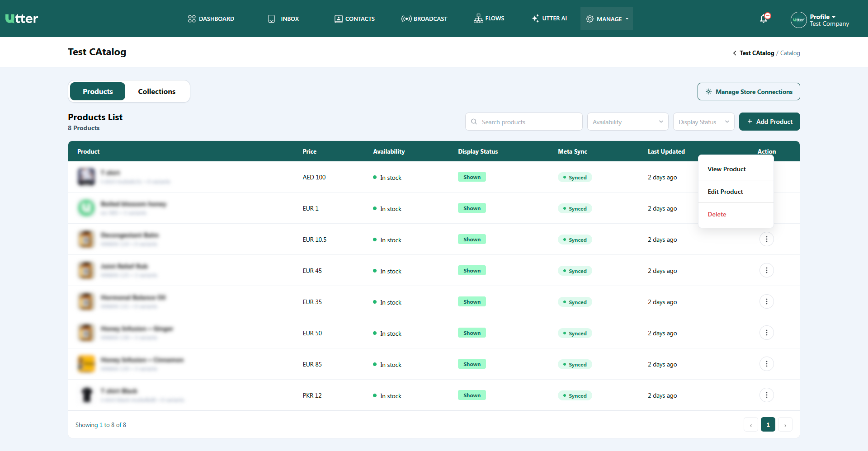868x451 pixels.
Task: Click thumbnail of the EUR 1 product
Action: point(86,208)
